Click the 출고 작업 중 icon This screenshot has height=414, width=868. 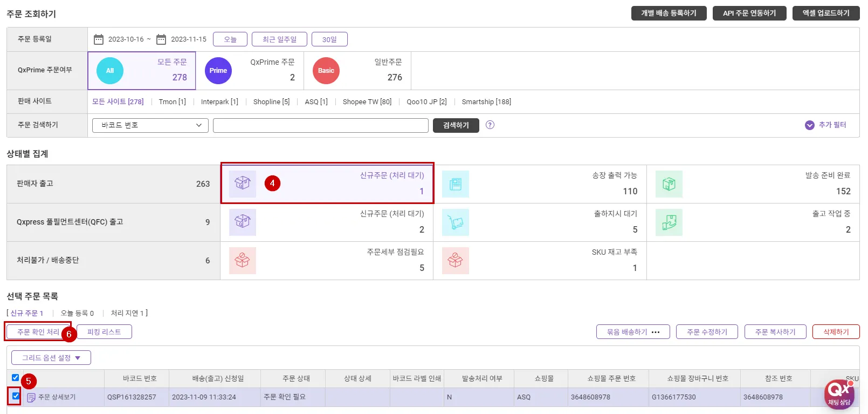tap(669, 222)
